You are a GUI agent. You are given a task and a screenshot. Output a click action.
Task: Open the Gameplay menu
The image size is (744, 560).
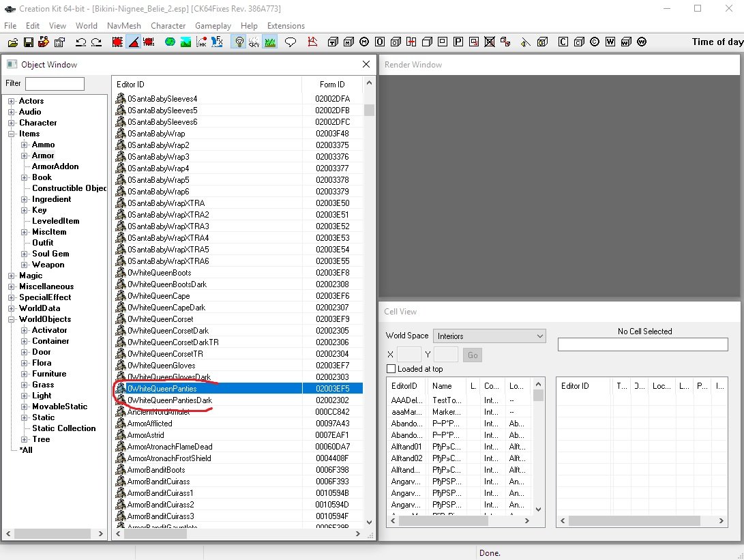pyautogui.click(x=213, y=26)
